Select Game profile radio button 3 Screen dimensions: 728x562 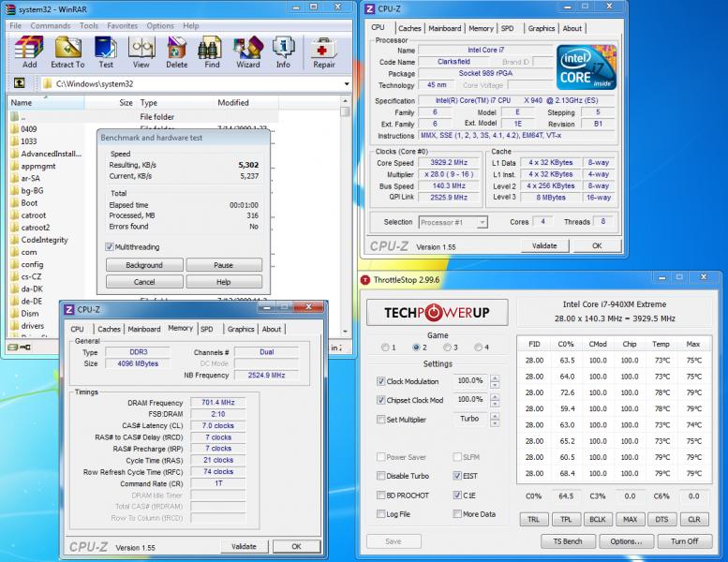[447, 348]
